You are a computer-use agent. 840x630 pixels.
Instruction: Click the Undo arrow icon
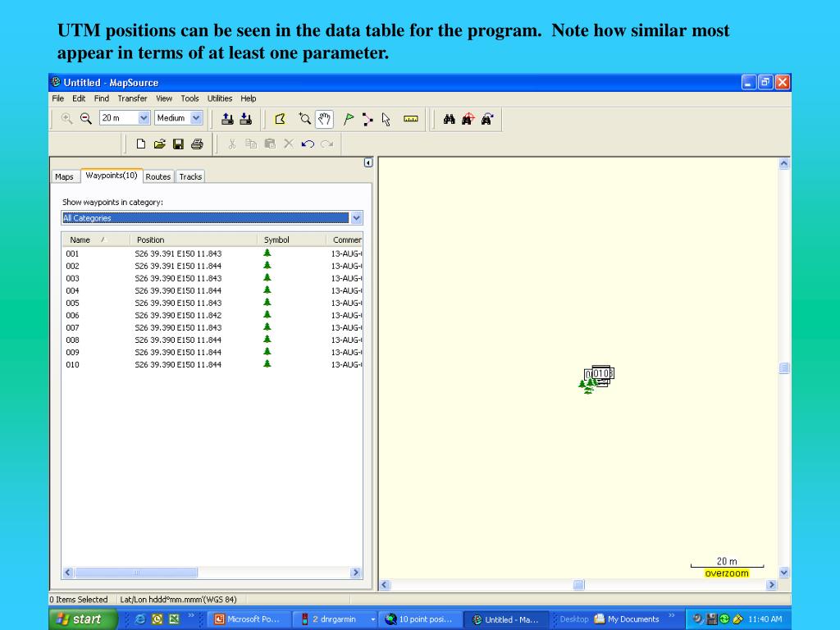click(308, 144)
